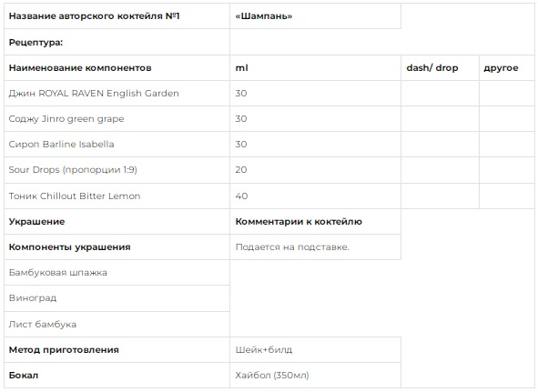Select the 'Хайбол (350мл)' glass cell

click(315, 376)
